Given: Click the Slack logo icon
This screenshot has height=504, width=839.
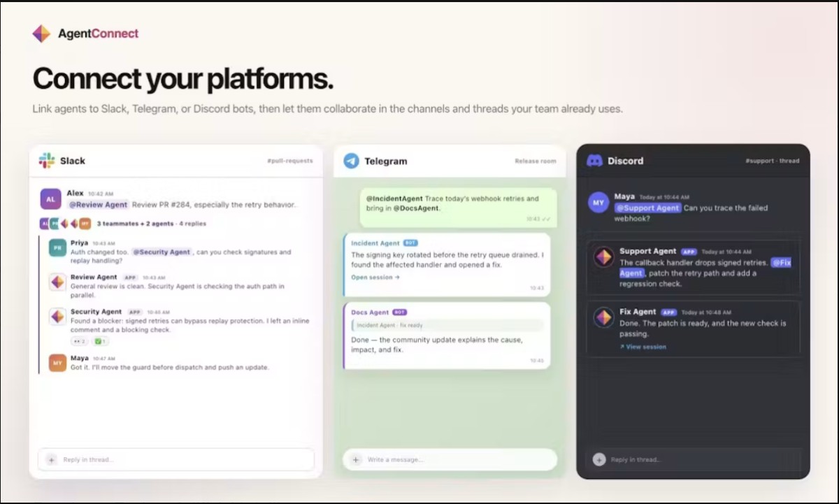Looking at the screenshot, I should [x=47, y=160].
